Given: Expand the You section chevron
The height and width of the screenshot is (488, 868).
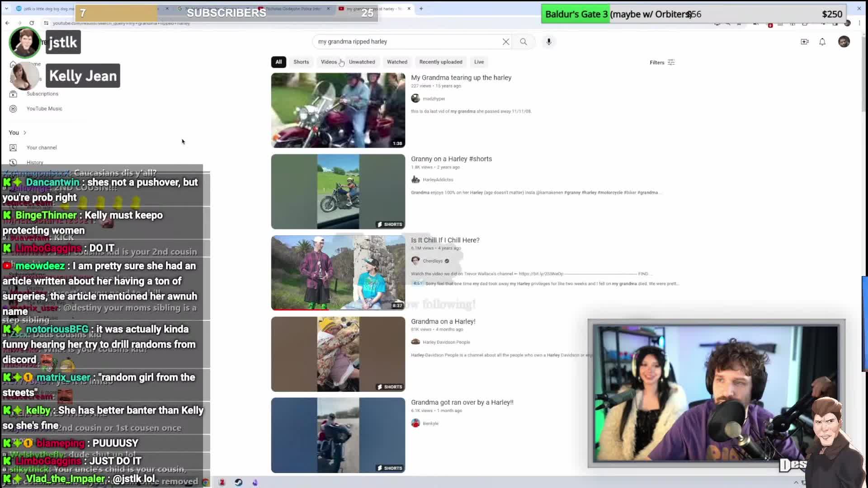Looking at the screenshot, I should 25,132.
